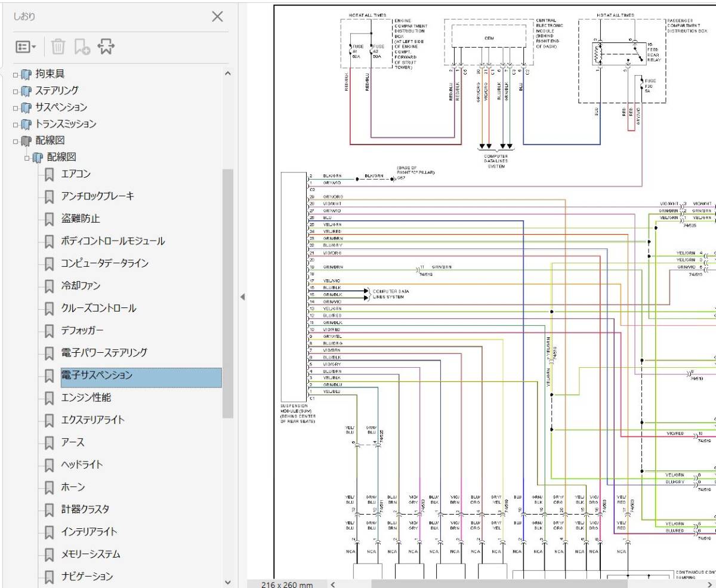
Task: Close the しおり bookmarks panel
Action: tap(217, 17)
